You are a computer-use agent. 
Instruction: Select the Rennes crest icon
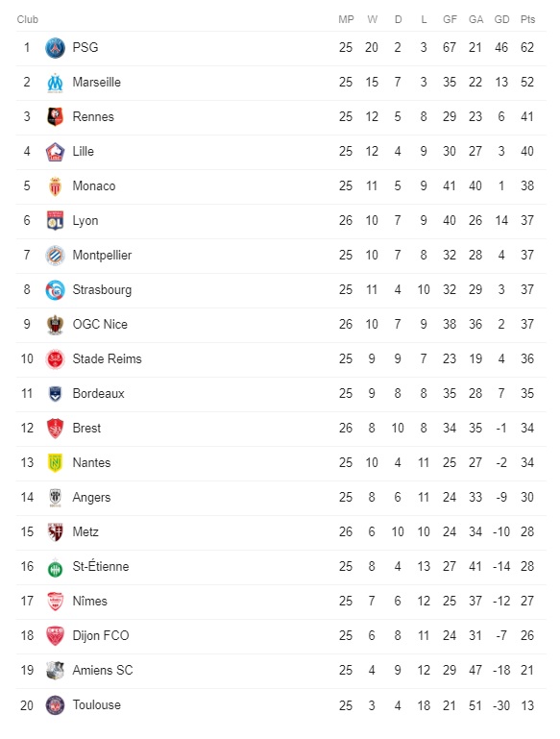click(x=55, y=117)
